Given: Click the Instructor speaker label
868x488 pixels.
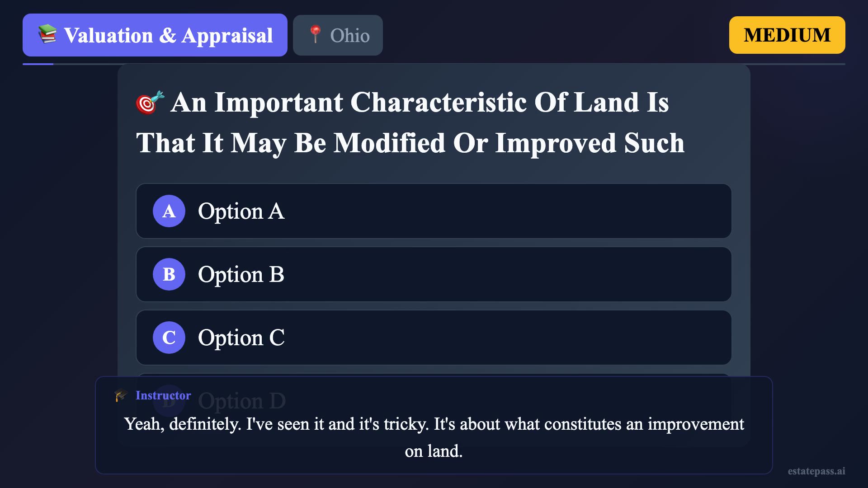Looking at the screenshot, I should coord(163,395).
